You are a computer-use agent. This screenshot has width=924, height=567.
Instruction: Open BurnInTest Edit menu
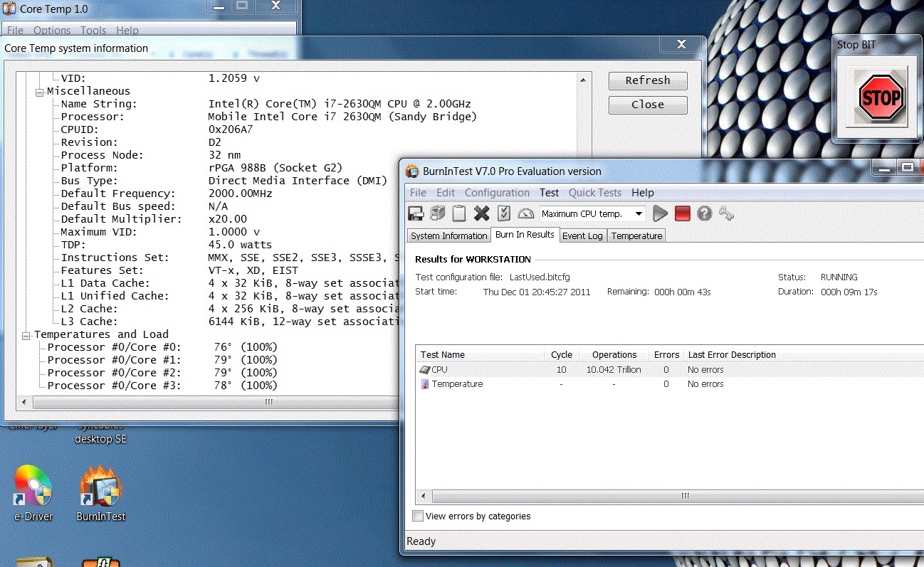pos(446,192)
